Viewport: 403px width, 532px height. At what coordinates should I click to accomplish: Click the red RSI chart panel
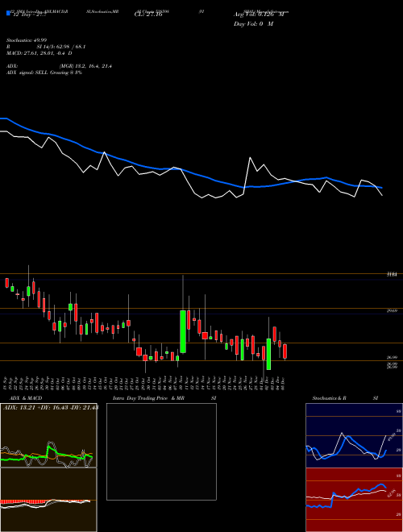(353, 500)
